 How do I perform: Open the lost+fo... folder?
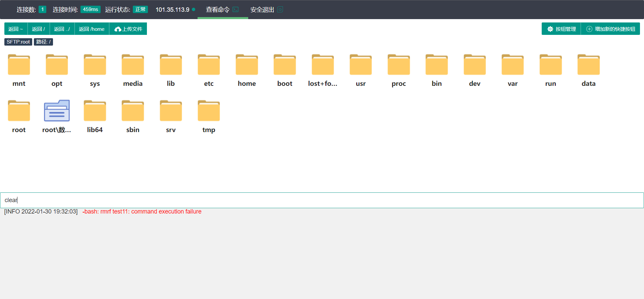(x=323, y=65)
